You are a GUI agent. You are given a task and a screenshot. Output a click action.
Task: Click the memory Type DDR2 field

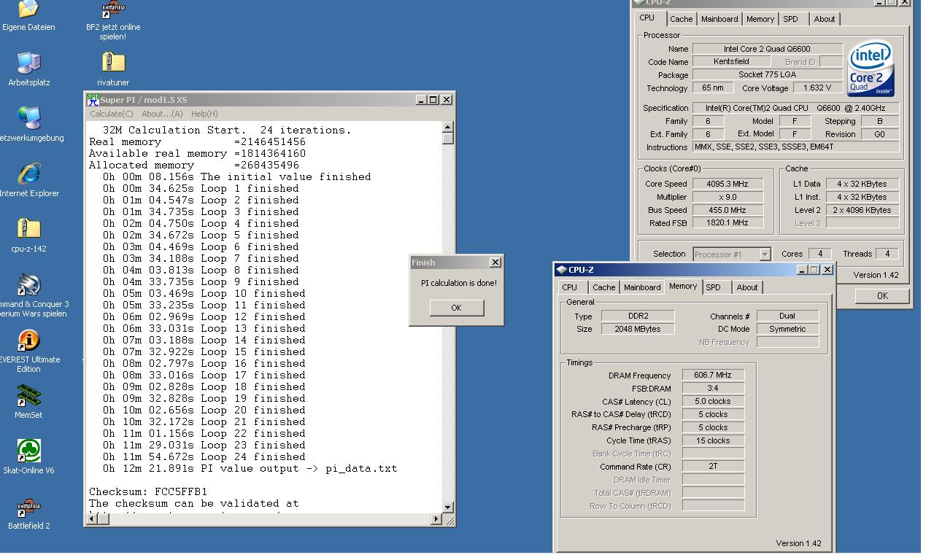[x=638, y=316]
